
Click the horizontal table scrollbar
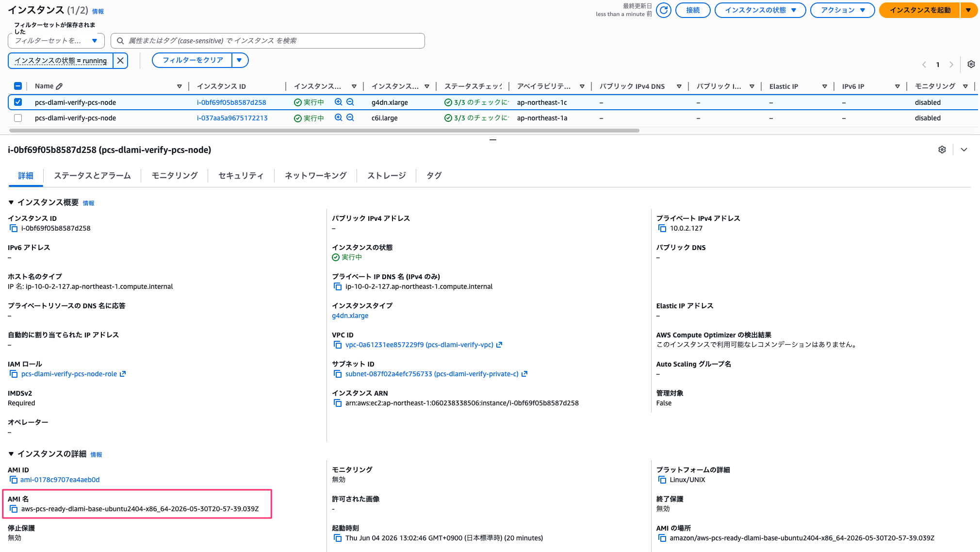324,131
